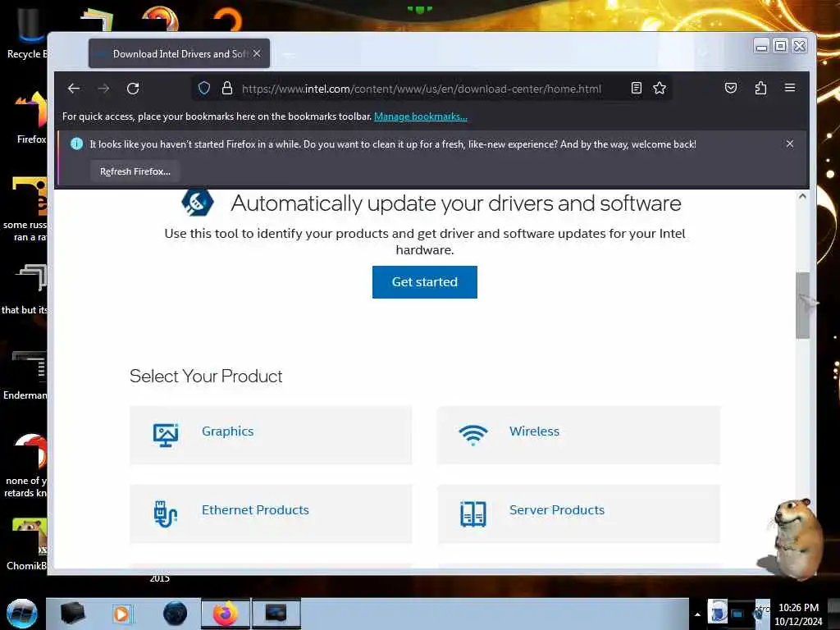Open the Graphics product link

(x=228, y=431)
